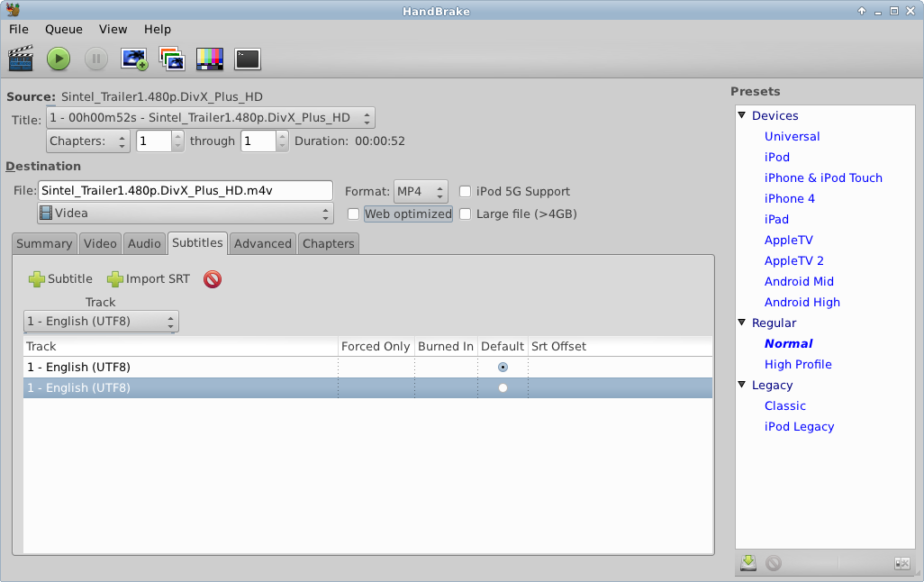Click the Subtitles tab
Viewport: 924px width, 582px height.
[x=197, y=243]
